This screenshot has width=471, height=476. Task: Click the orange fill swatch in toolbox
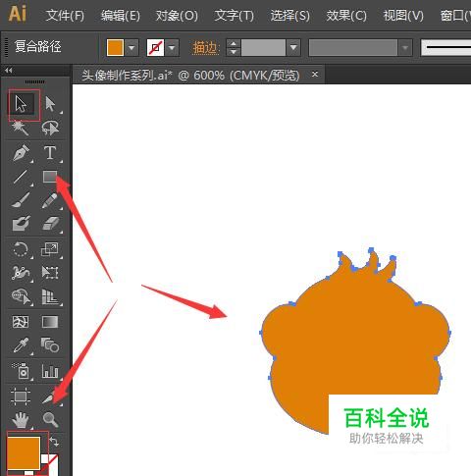24,452
